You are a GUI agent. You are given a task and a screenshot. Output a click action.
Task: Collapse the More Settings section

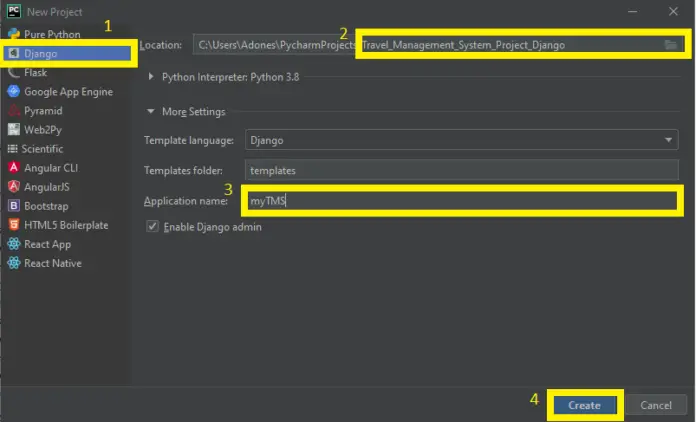(x=151, y=112)
